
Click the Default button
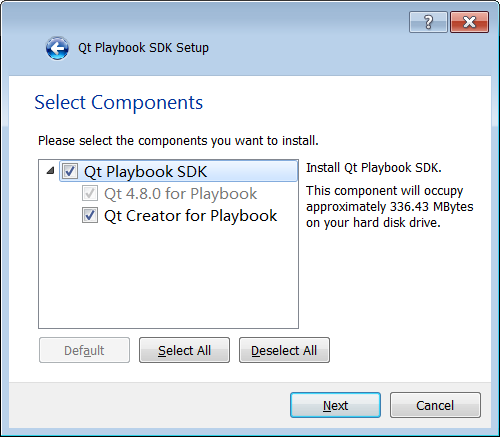click(x=84, y=350)
